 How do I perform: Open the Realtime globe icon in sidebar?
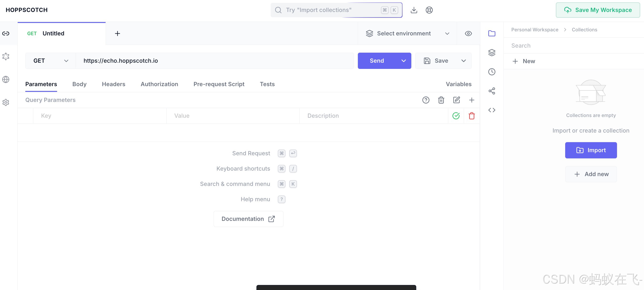tap(6, 79)
